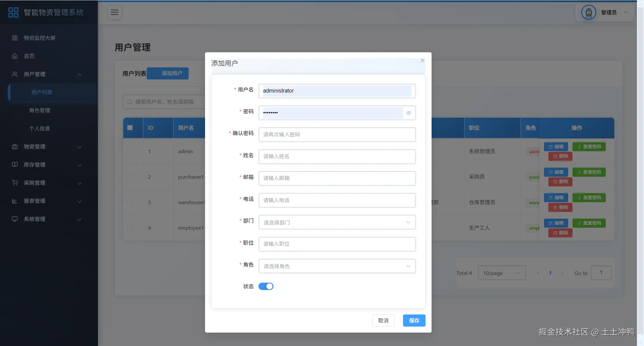Open the 角色 role dropdown

(x=337, y=266)
